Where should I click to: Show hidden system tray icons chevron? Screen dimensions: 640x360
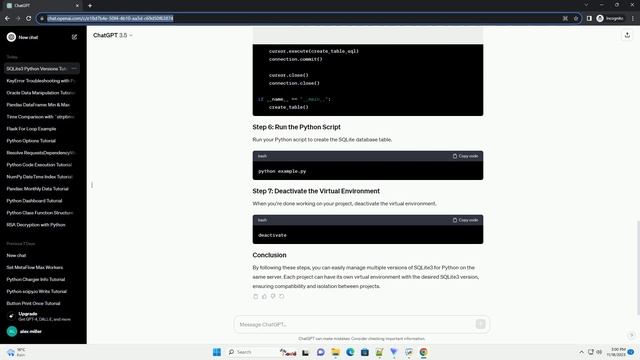tap(581, 352)
